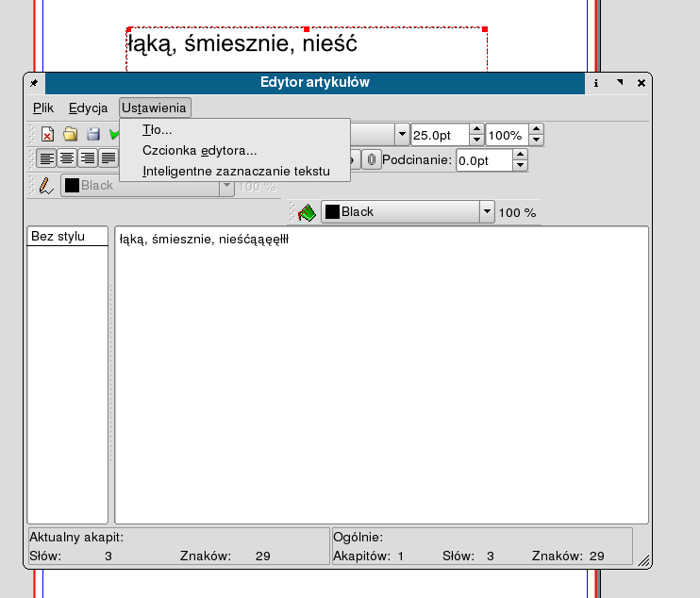Toggle Inteligentne zaznaczanie tekstu option
The height and width of the screenshot is (598, 700).
(x=235, y=171)
